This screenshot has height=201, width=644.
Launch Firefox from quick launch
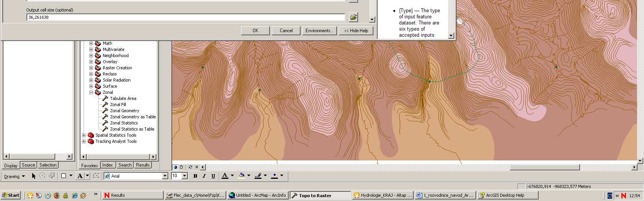[x=57, y=195]
